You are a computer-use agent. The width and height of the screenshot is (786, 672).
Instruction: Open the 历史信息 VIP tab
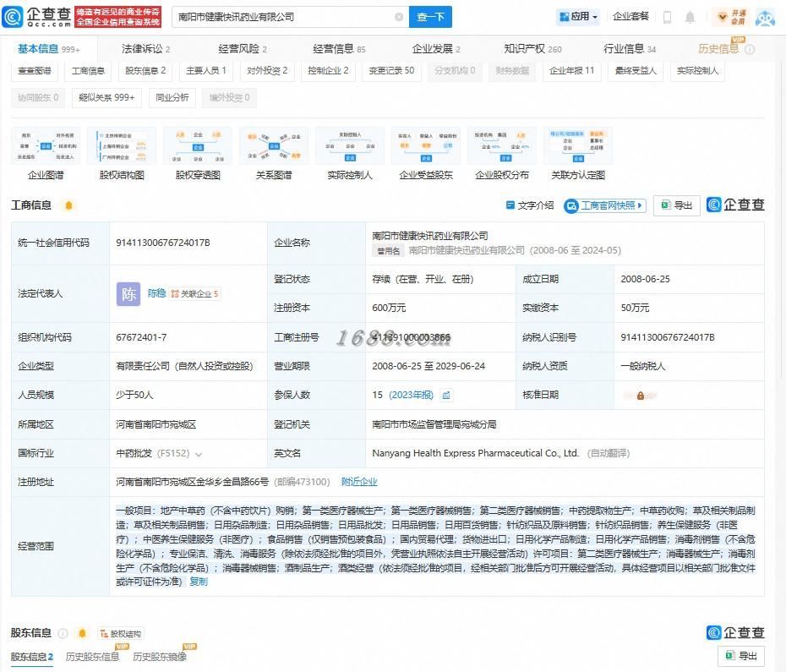(x=718, y=49)
